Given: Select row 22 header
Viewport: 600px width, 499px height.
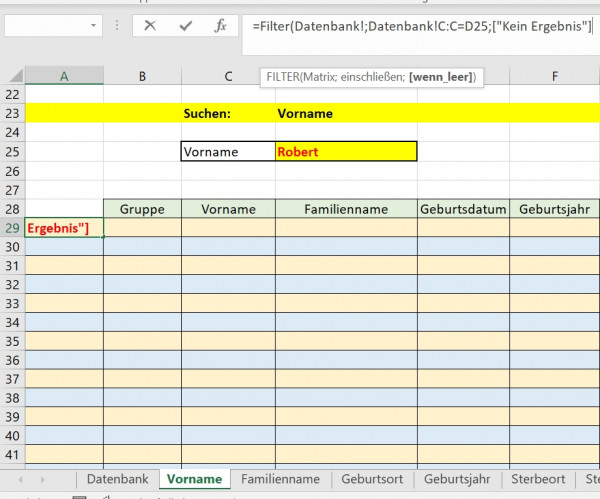Looking at the screenshot, I should tap(12, 94).
